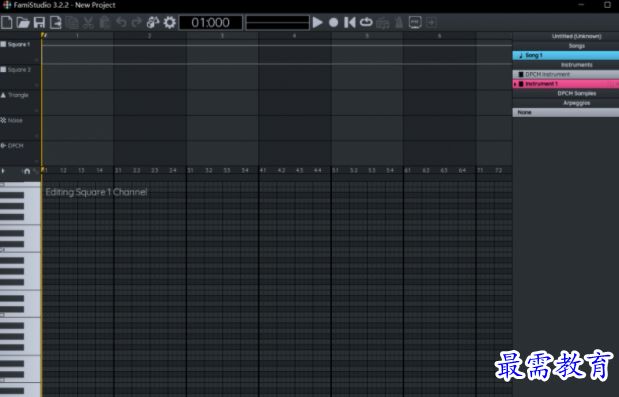Open the Transform/cleanup tool icon
Viewport: 619px width, 397px height.
click(x=153, y=22)
